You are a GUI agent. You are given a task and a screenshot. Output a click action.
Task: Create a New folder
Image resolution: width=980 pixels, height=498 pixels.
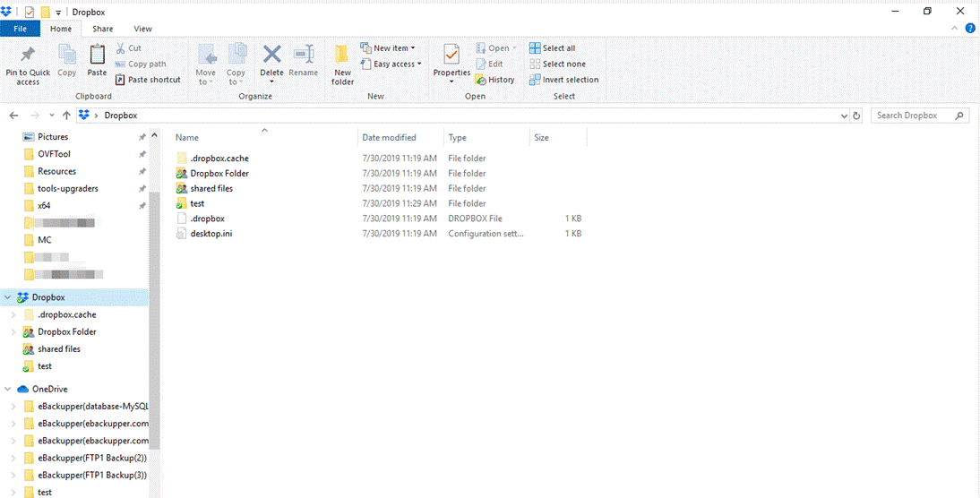(x=342, y=64)
